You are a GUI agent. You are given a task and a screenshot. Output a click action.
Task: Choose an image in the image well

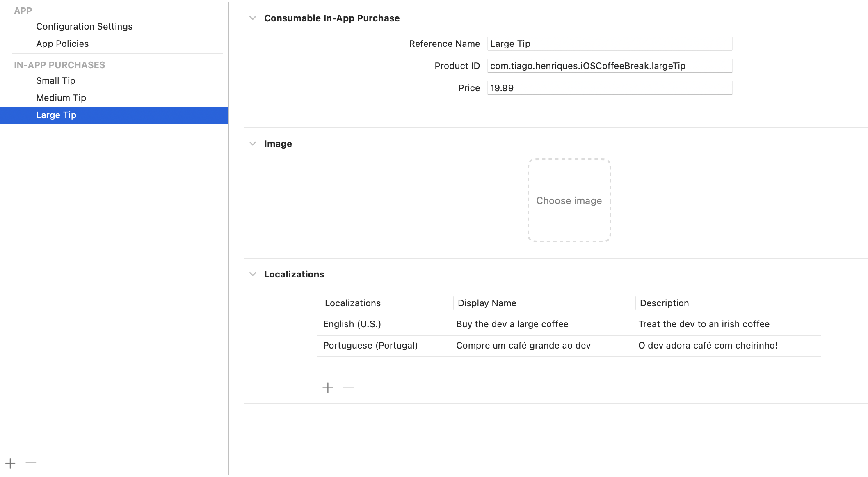point(569,200)
